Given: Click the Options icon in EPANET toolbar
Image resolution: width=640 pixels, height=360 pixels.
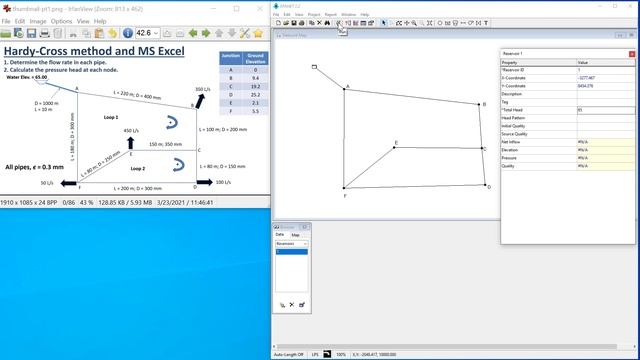Looking at the screenshot, I should tap(371, 23).
